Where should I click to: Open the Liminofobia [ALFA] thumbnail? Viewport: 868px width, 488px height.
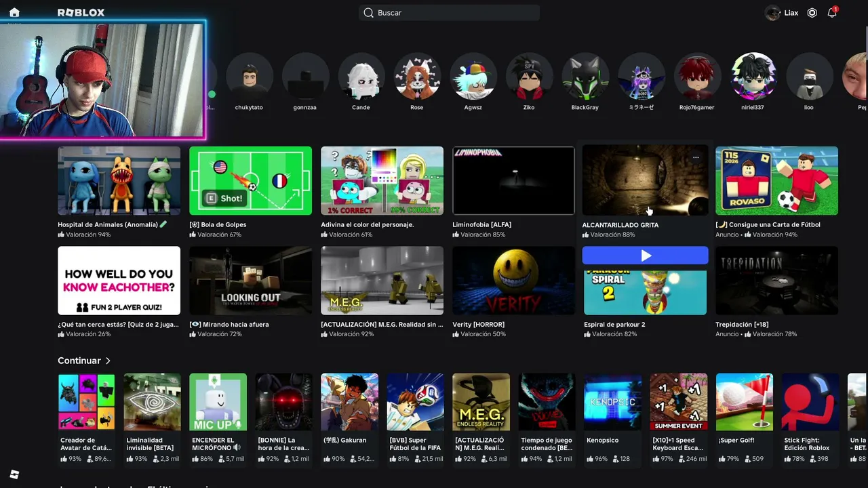coord(513,181)
